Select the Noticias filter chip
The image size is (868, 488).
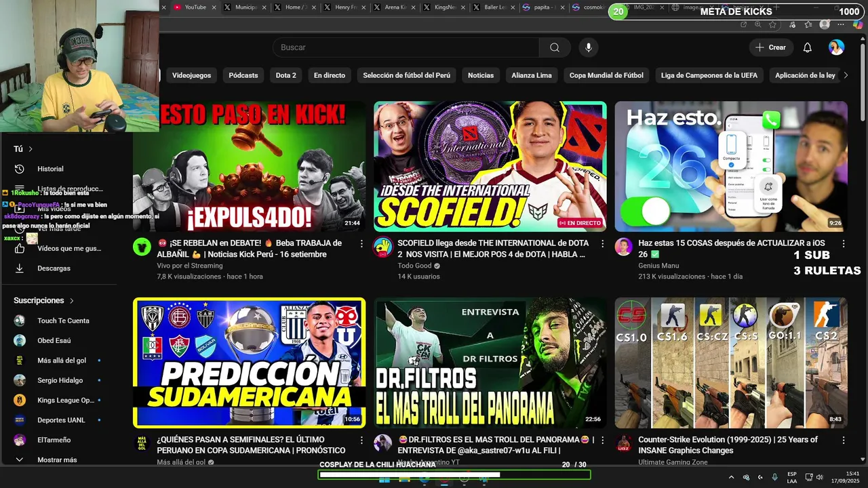tap(481, 75)
